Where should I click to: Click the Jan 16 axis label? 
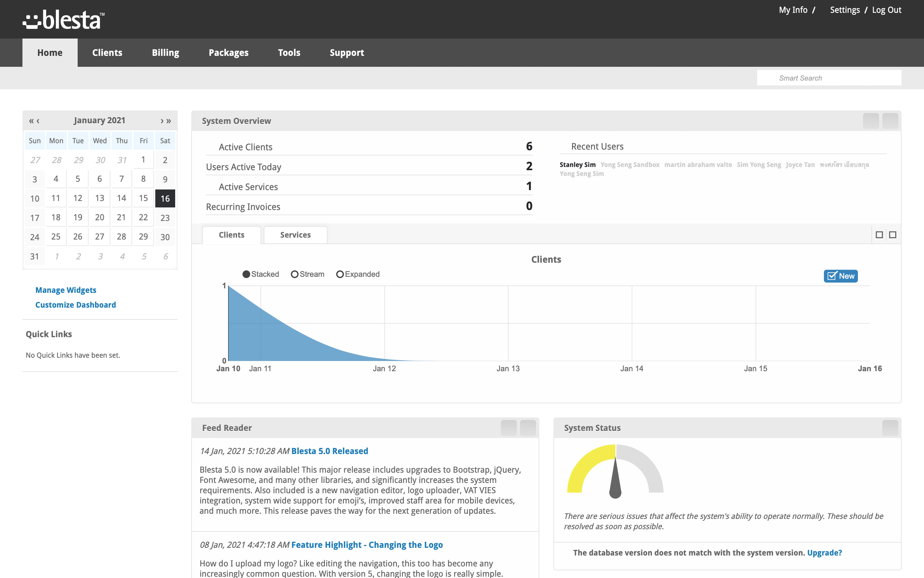pos(870,369)
